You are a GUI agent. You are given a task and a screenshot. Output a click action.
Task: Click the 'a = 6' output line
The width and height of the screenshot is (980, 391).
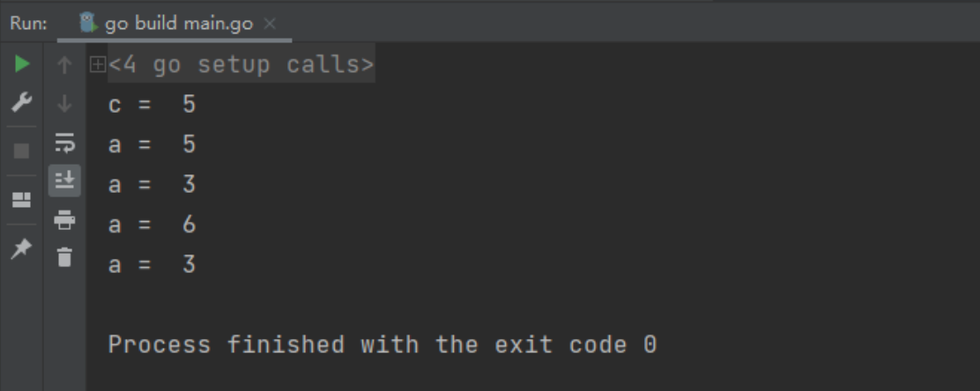pos(152,225)
